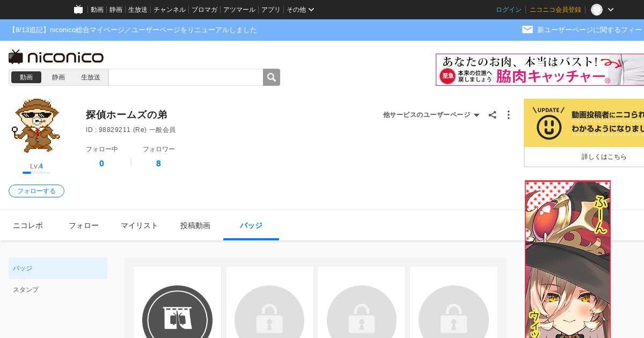
Task: Open the anime witch girl side ad
Action: coord(568,259)
